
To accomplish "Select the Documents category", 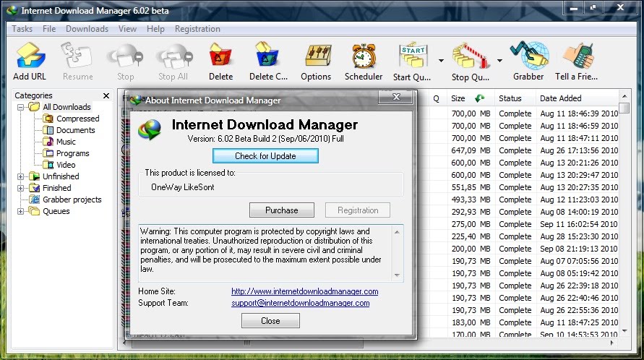I will pyautogui.click(x=76, y=130).
